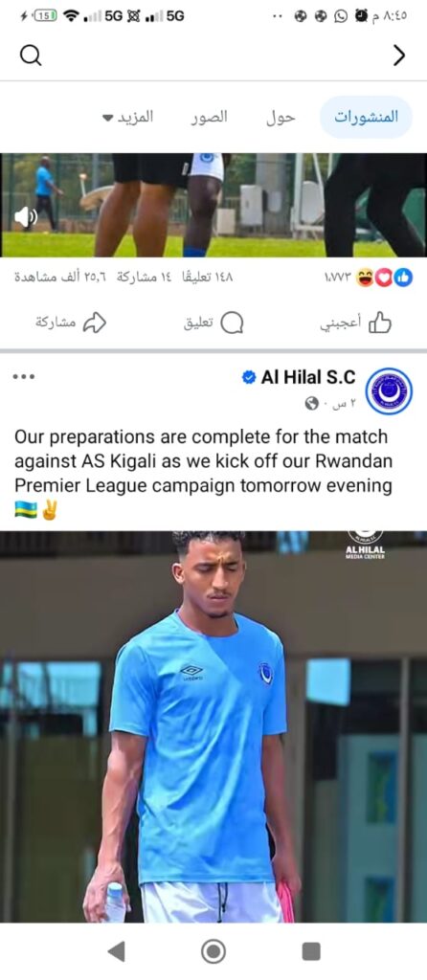Screen dimensions: 427x980
Task: Tap the blue verified badge icon
Action: click(249, 377)
